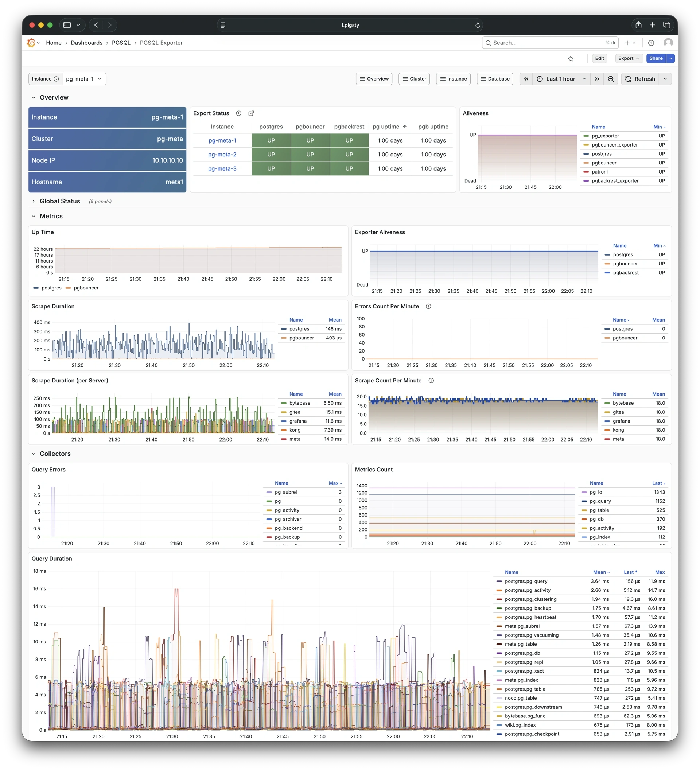The height and width of the screenshot is (770, 700).
Task: Click the Edit button
Action: pos(599,58)
